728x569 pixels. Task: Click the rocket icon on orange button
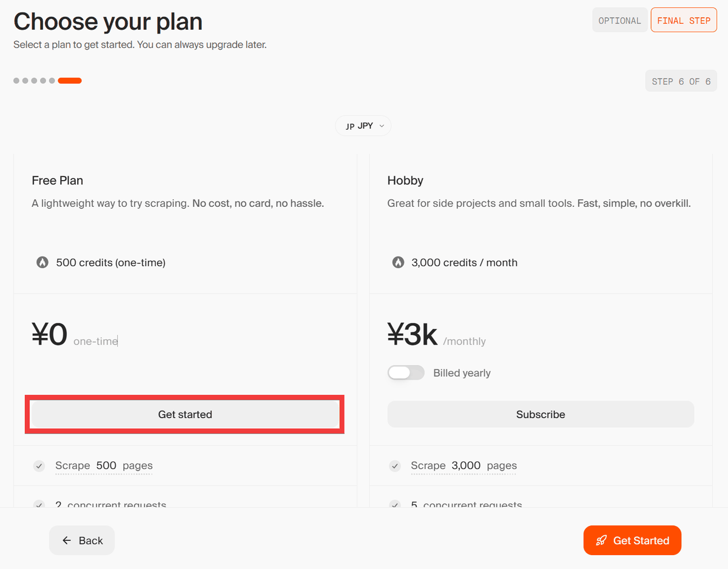601,540
